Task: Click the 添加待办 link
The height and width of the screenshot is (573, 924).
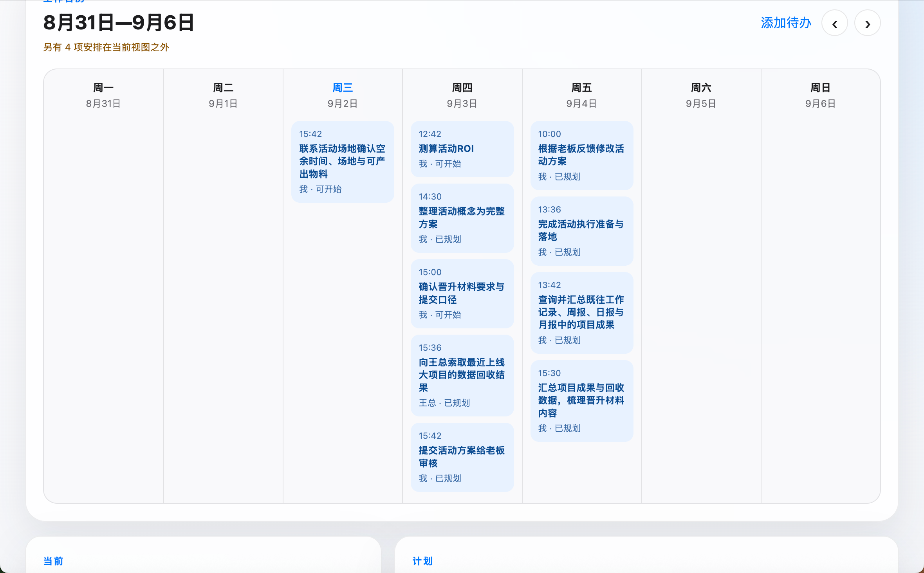Action: click(786, 23)
